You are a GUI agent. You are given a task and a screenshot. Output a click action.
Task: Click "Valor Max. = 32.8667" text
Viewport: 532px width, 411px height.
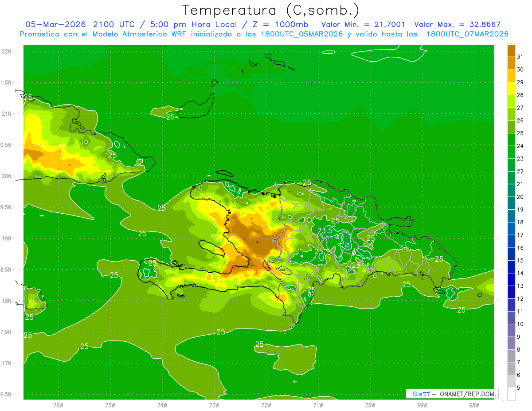457,24
